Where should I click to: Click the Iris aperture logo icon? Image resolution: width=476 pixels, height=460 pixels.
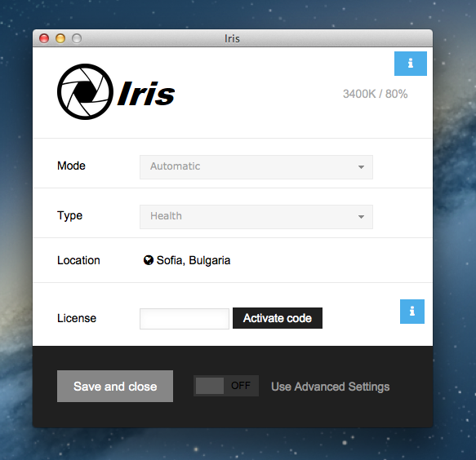[85, 91]
